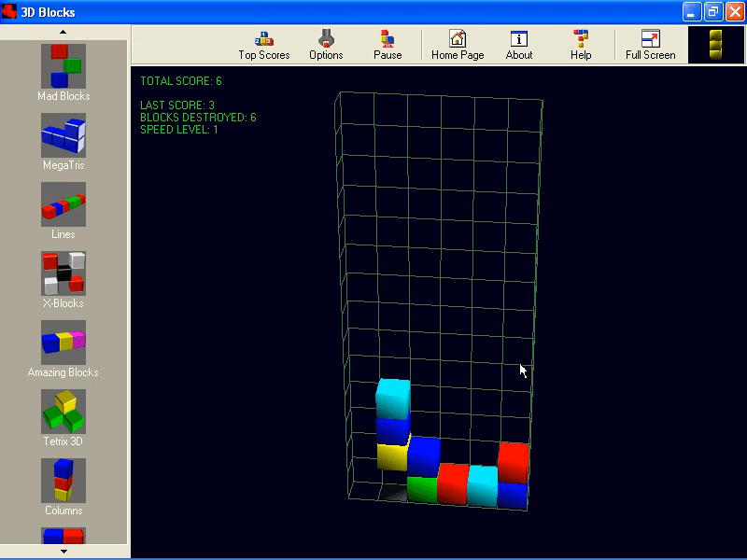Click the TOTAL SCORE: 6 text
747x560 pixels.
[181, 81]
